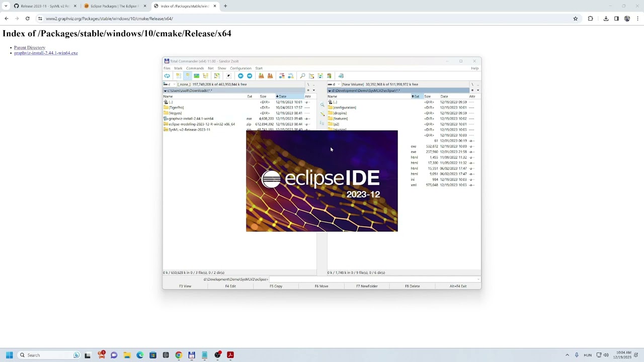Screen dimensions: 644x362
Task: Open browser downloads icon
Action: coord(606,19)
